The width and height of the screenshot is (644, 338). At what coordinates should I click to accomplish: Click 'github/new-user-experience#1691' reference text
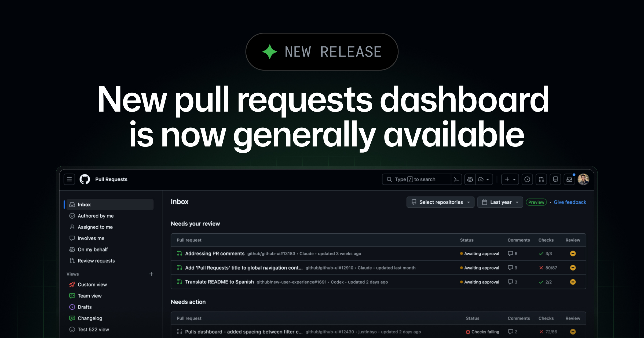click(291, 282)
